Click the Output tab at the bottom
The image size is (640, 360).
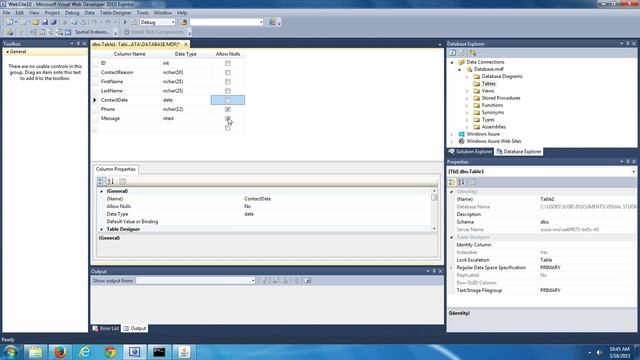[x=134, y=328]
